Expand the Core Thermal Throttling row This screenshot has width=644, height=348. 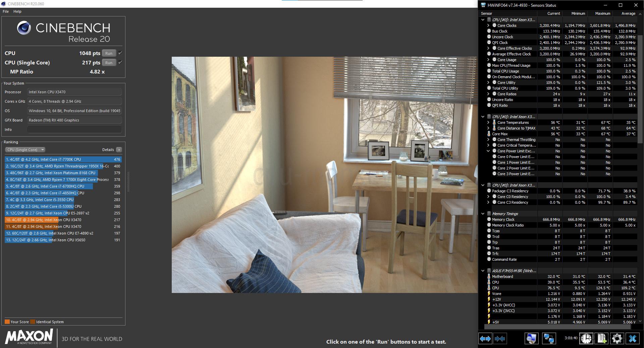(x=488, y=140)
